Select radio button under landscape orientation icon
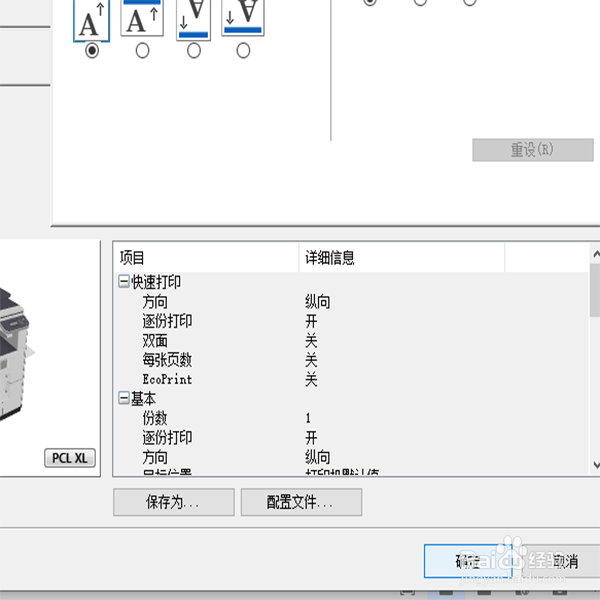Screen dimensions: 600x600 [142, 51]
